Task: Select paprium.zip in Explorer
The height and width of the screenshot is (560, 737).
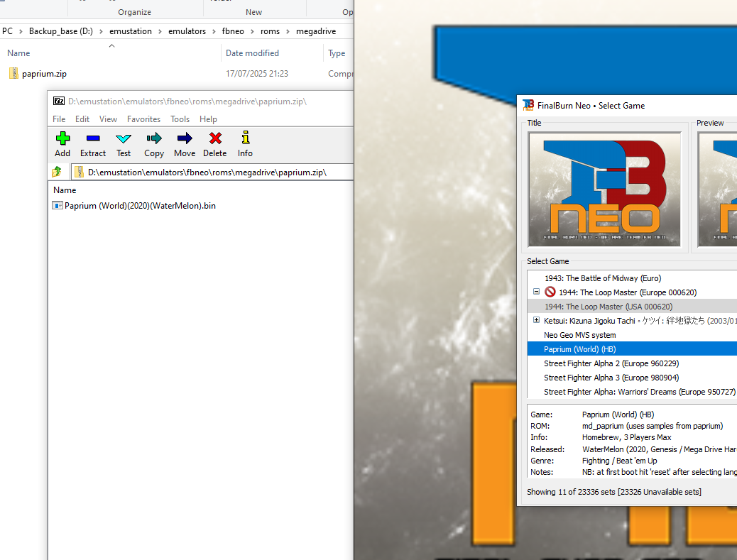Action: pos(44,74)
